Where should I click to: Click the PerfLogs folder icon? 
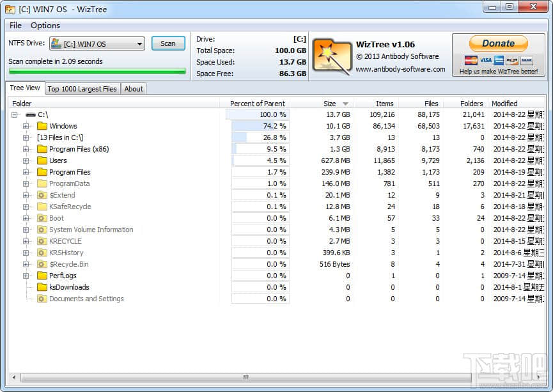point(42,276)
